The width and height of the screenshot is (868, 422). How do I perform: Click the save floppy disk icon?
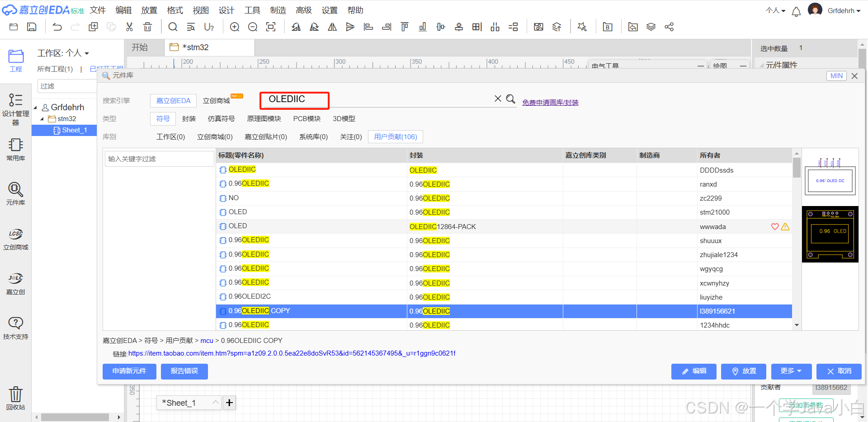tap(32, 27)
